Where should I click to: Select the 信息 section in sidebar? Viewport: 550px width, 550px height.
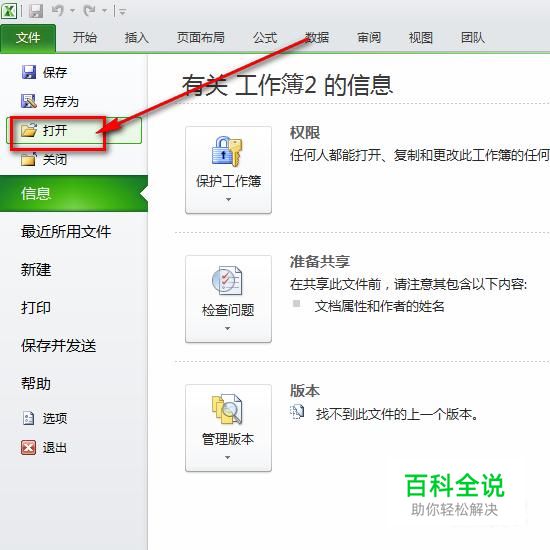(74, 194)
